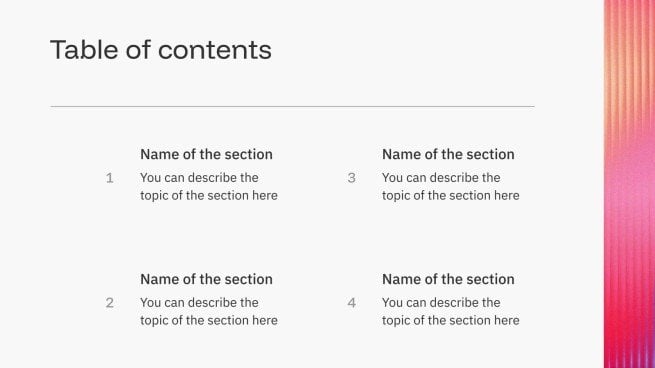
Task: Click the horizontal divider line below the title
Action: pyautogui.click(x=292, y=107)
